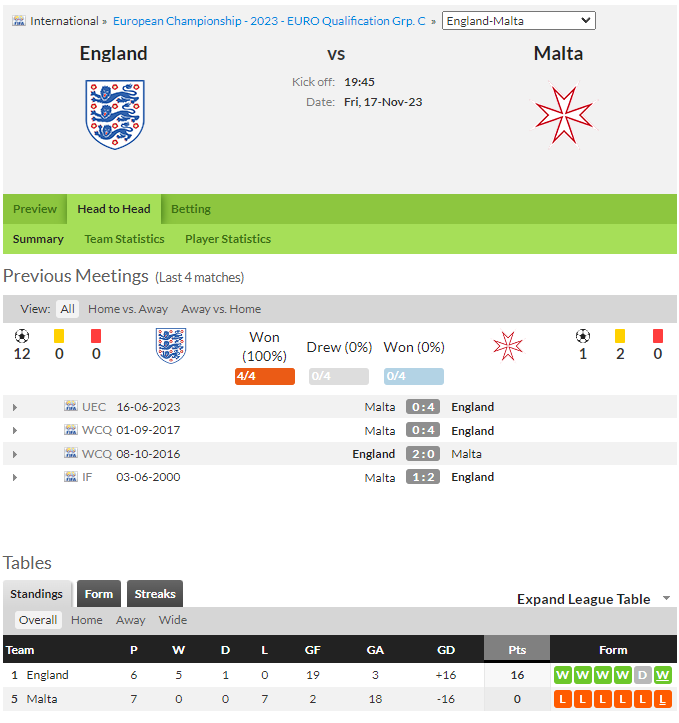Click the large Malta cross emblem
This screenshot has width=679, height=723.
[x=564, y=115]
